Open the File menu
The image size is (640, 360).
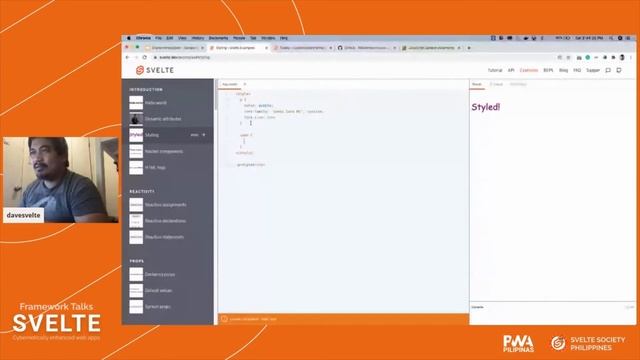[x=158, y=38]
